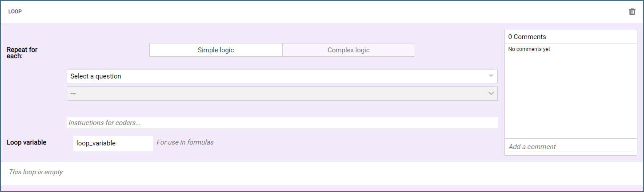Click the 'No comments yet' text
This screenshot has width=644, height=192.
(529, 49)
